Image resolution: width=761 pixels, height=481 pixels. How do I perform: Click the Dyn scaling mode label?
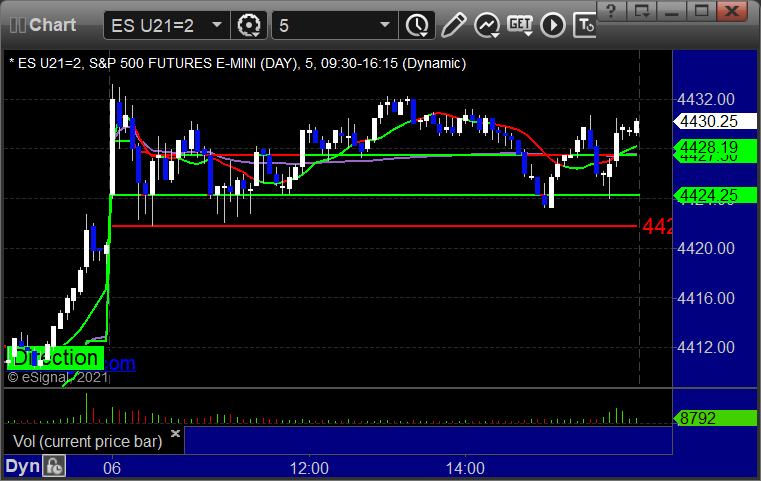click(x=22, y=466)
